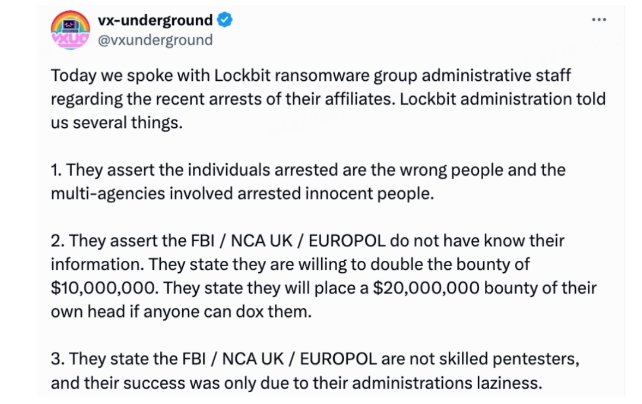Click "EUROPOL" in point 3
The height and width of the screenshot is (404, 642).
click(x=338, y=359)
